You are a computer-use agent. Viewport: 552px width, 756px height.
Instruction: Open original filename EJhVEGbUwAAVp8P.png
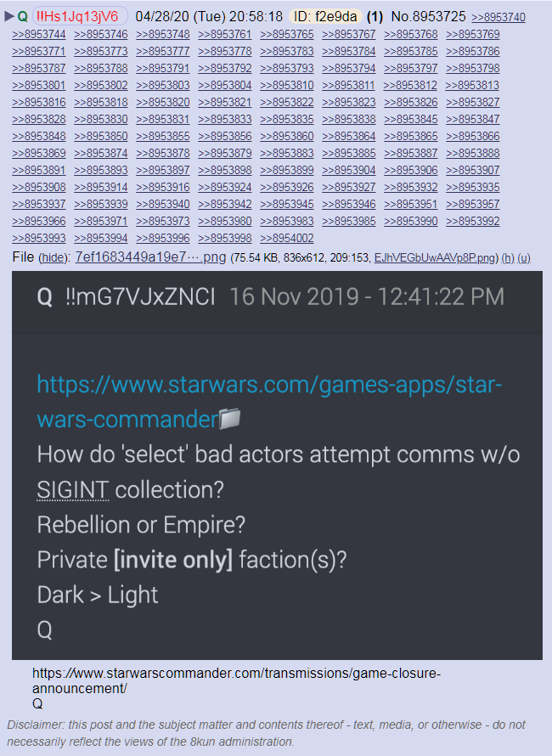(x=435, y=258)
